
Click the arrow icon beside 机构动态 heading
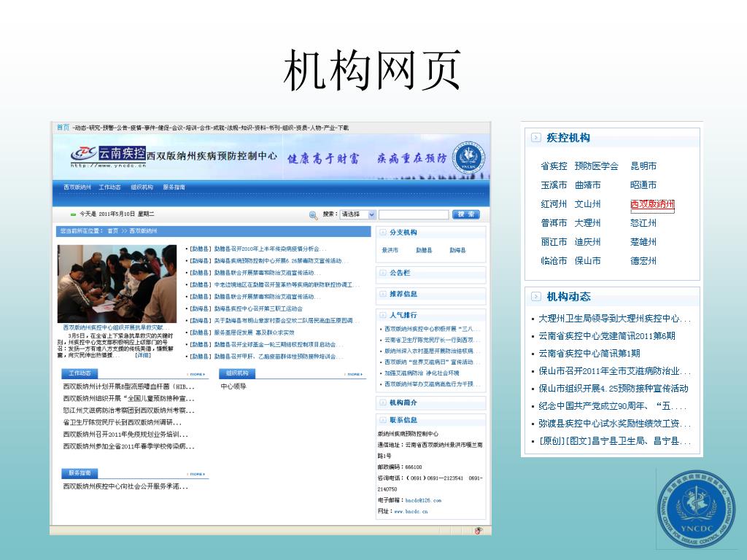(536, 297)
